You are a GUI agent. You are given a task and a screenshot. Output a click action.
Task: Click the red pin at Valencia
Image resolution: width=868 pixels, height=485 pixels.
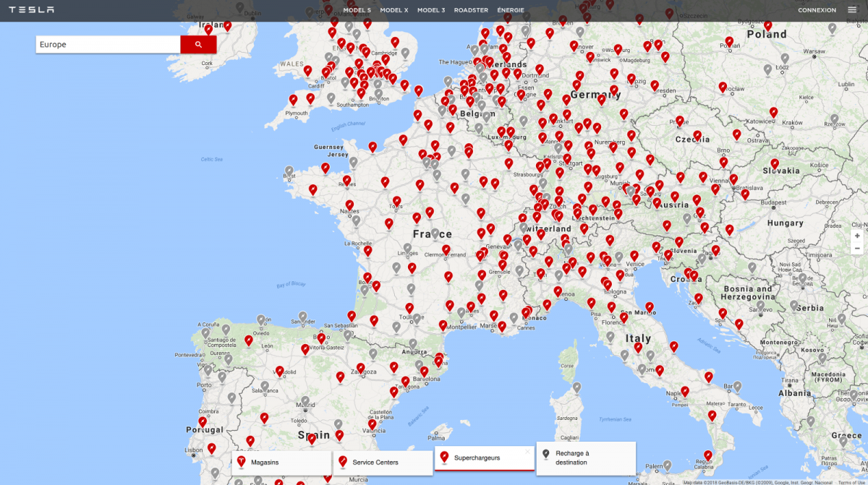372,425
